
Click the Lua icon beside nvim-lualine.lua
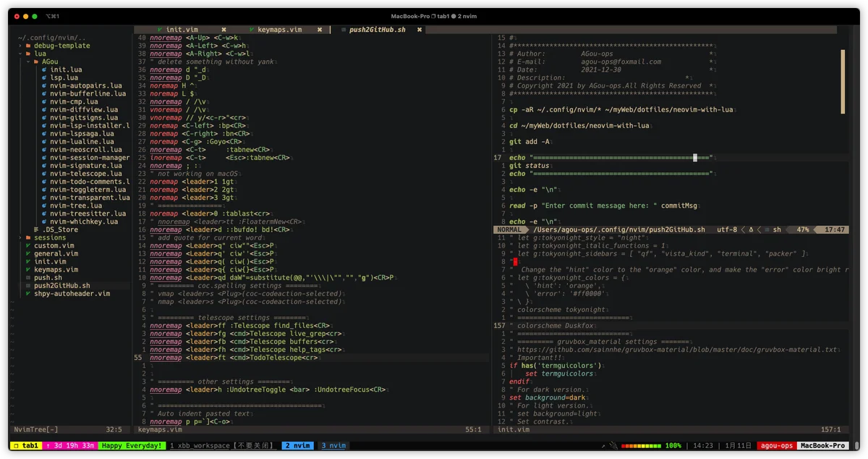tap(44, 142)
